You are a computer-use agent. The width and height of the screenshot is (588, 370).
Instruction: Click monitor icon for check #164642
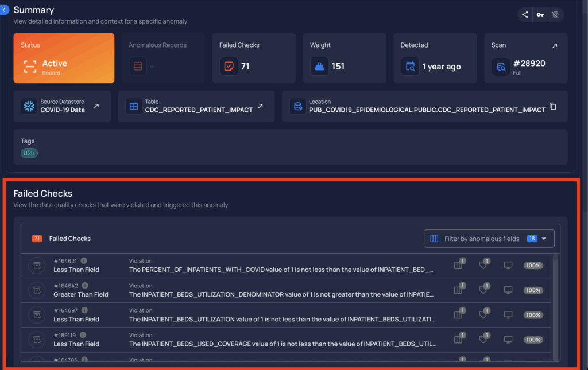coord(508,290)
